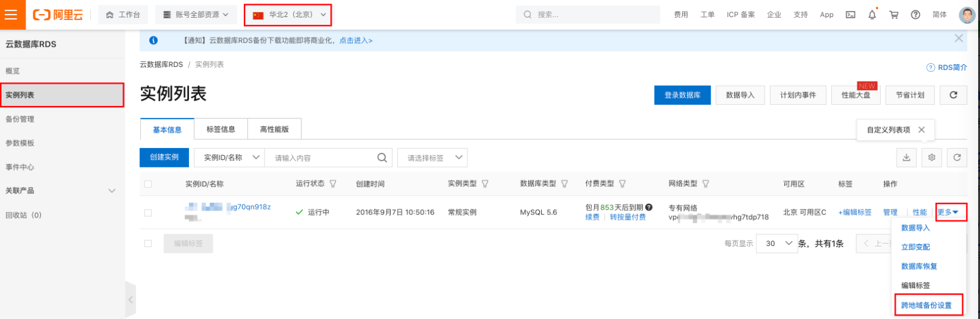The image size is (980, 319).
Task: Click the 登录数据库 button
Action: tap(683, 95)
